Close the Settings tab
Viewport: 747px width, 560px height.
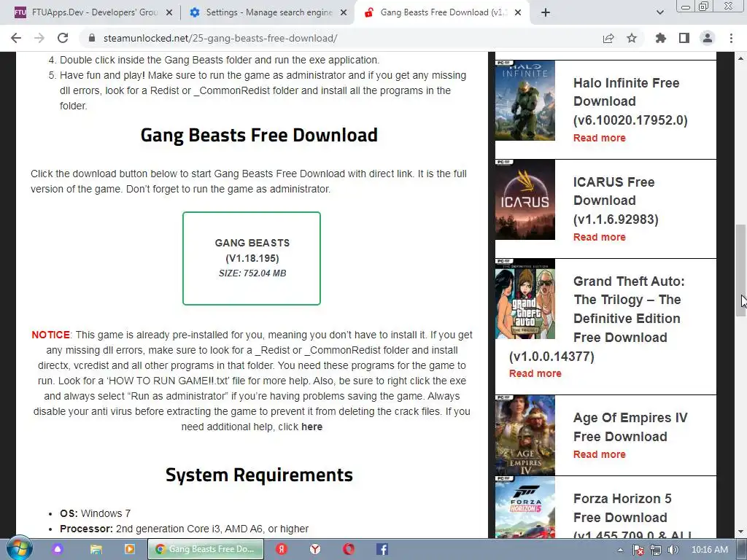pyautogui.click(x=344, y=13)
